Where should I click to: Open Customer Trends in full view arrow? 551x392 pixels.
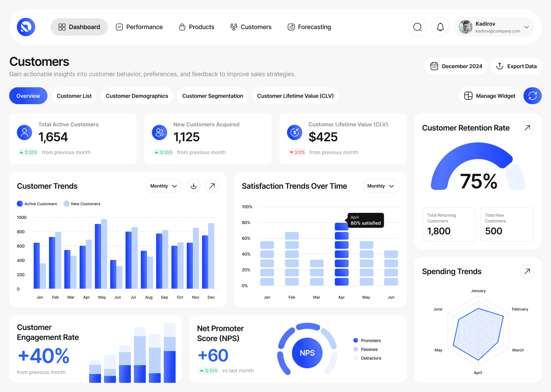pos(212,186)
